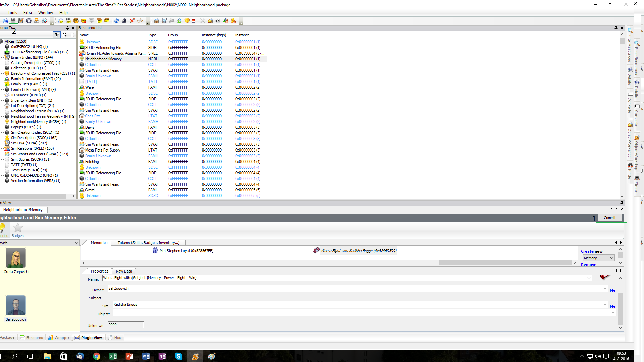Click the blue refresh arrows toolbar icon
This screenshot has width=644, height=362.
[116, 21]
